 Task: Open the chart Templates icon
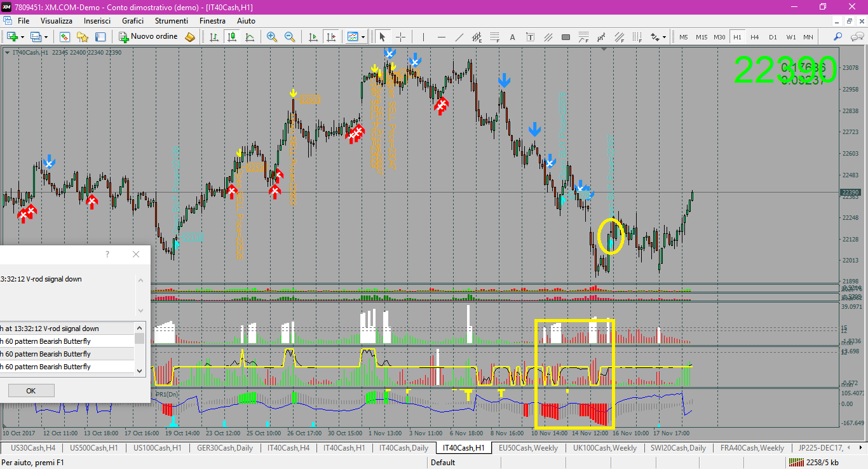(x=353, y=37)
